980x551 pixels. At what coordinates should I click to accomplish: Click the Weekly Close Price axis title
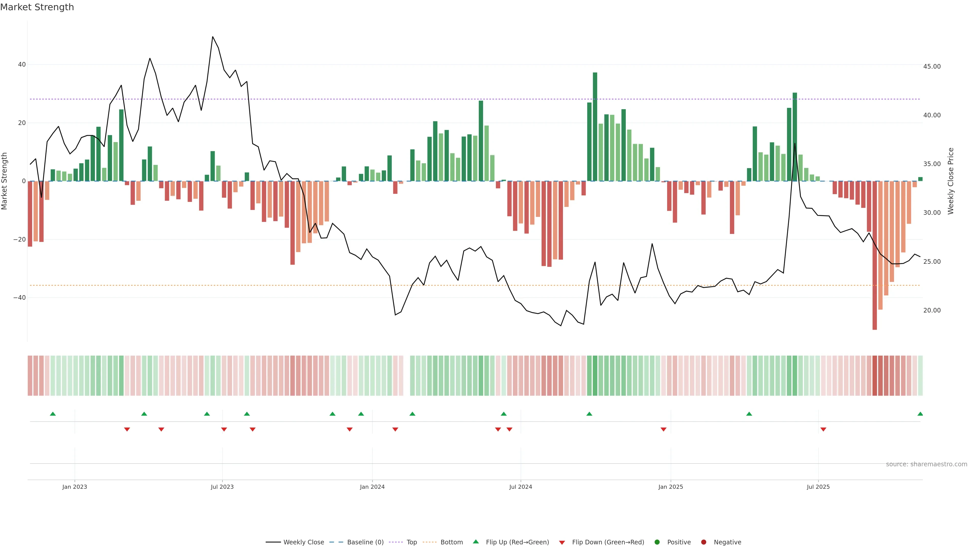pyautogui.click(x=951, y=181)
